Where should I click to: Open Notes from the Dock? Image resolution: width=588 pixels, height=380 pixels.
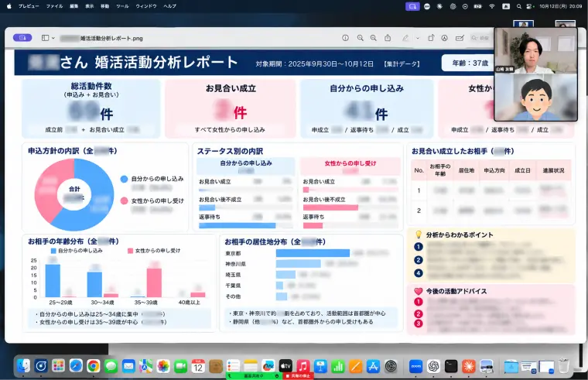pyautogui.click(x=251, y=366)
